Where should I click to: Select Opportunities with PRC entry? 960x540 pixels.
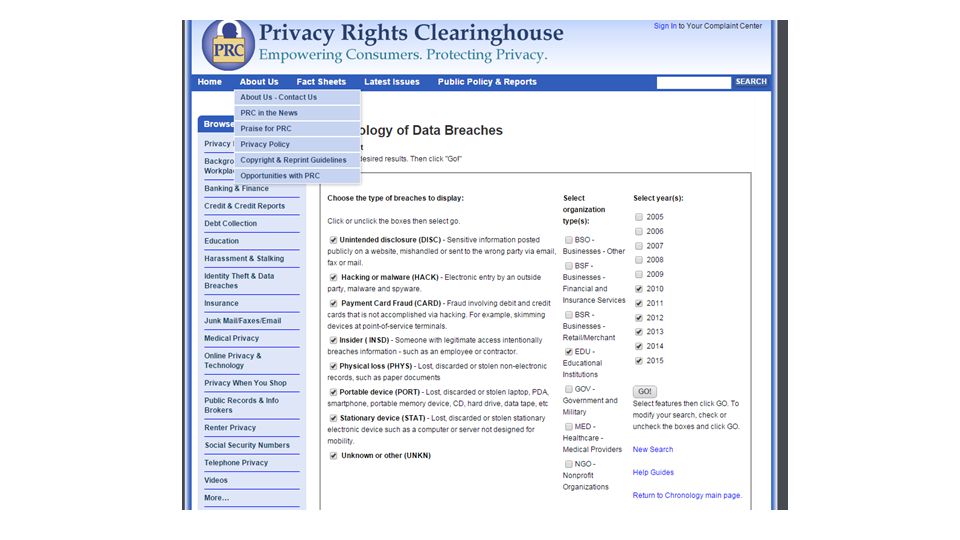(x=298, y=176)
